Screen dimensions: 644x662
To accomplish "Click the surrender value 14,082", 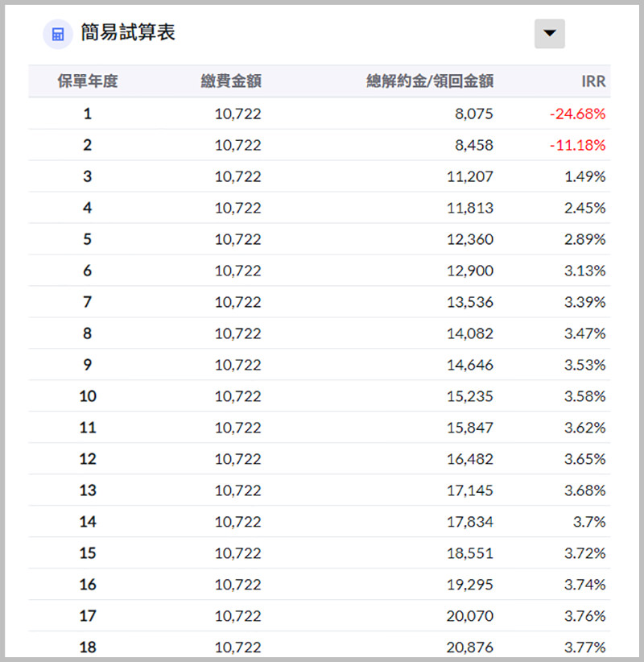I will tap(470, 333).
